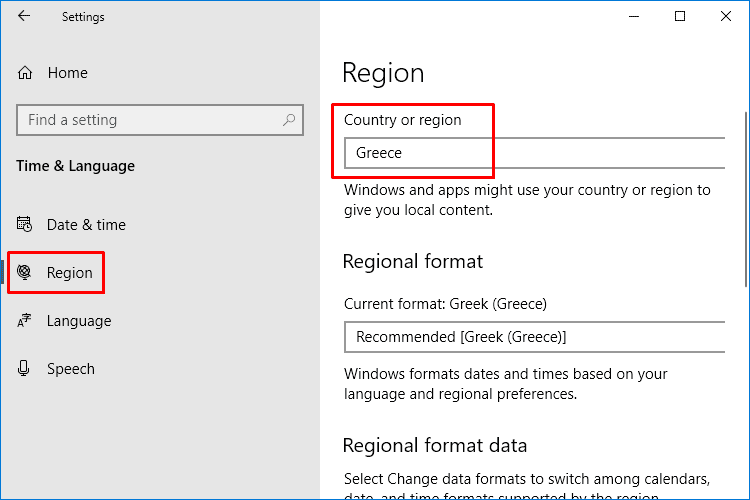Select the Language characters icon

(24, 320)
